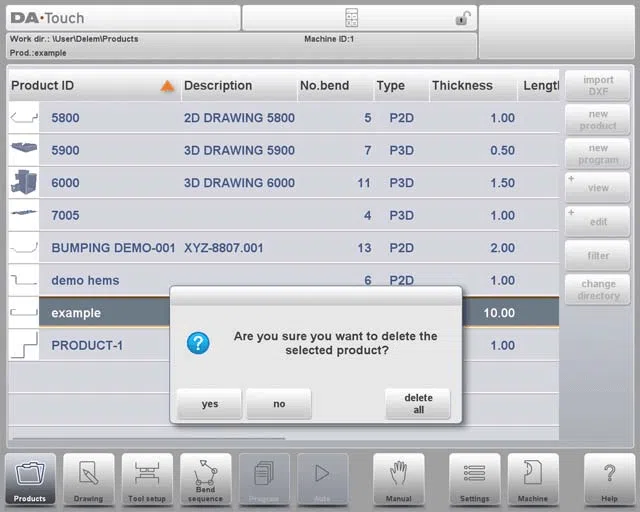This screenshot has height=512, width=640.
Task: Confirm deletion with yes button
Action: pos(210,404)
